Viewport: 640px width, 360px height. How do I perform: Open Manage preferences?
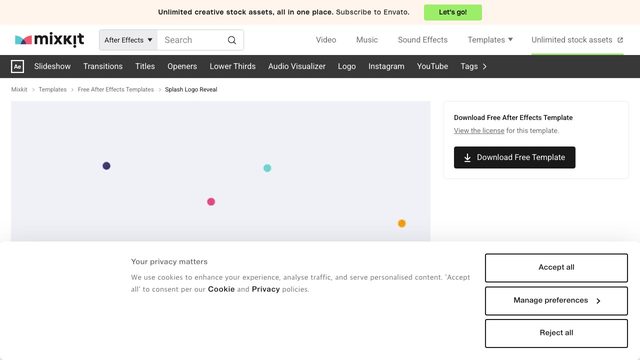[x=556, y=300]
